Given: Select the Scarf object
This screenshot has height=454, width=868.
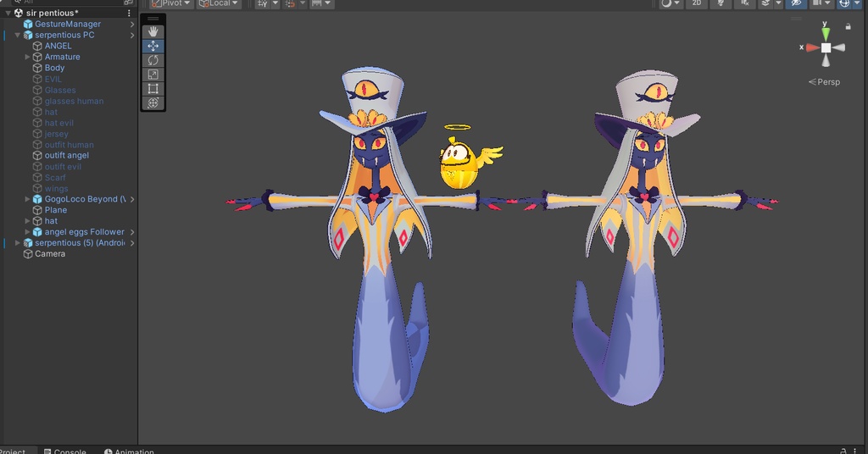Looking at the screenshot, I should 55,178.
